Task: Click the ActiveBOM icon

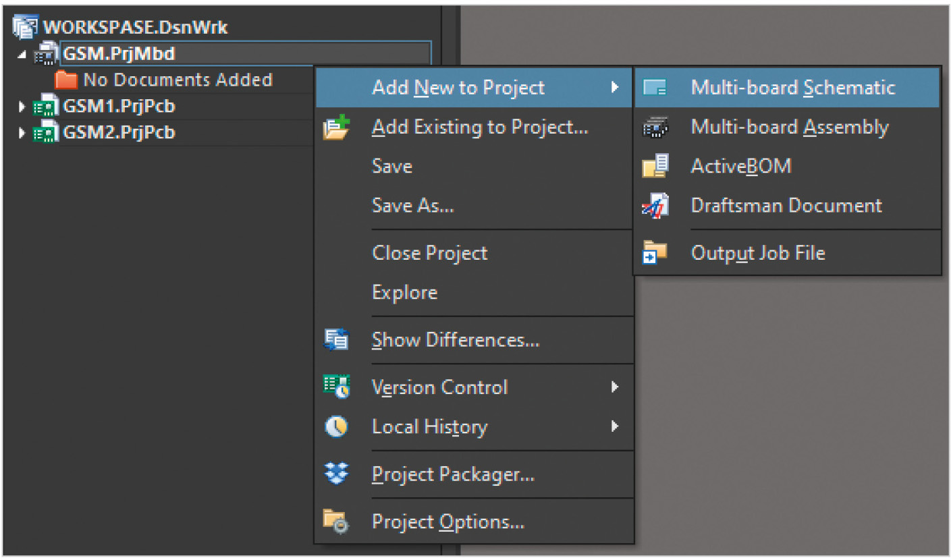Action: 654,166
